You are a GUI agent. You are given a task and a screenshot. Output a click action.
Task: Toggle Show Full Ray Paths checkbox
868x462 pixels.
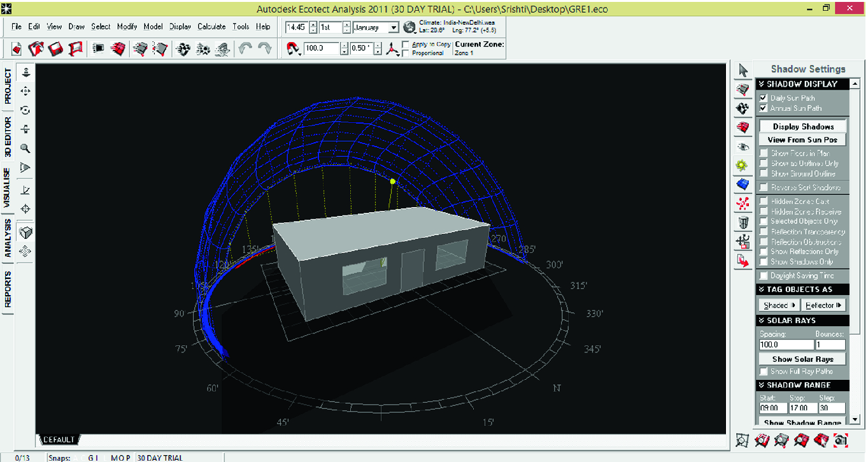tap(764, 372)
